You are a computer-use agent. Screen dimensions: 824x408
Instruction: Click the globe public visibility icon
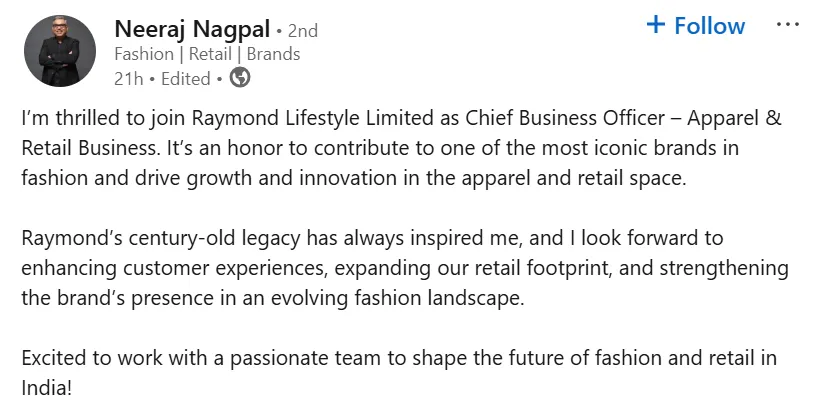tap(240, 78)
